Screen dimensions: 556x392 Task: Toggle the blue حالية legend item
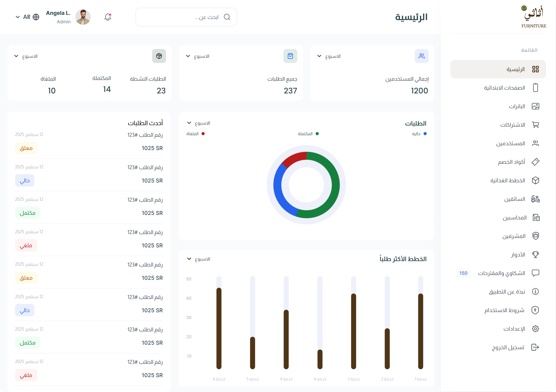419,134
